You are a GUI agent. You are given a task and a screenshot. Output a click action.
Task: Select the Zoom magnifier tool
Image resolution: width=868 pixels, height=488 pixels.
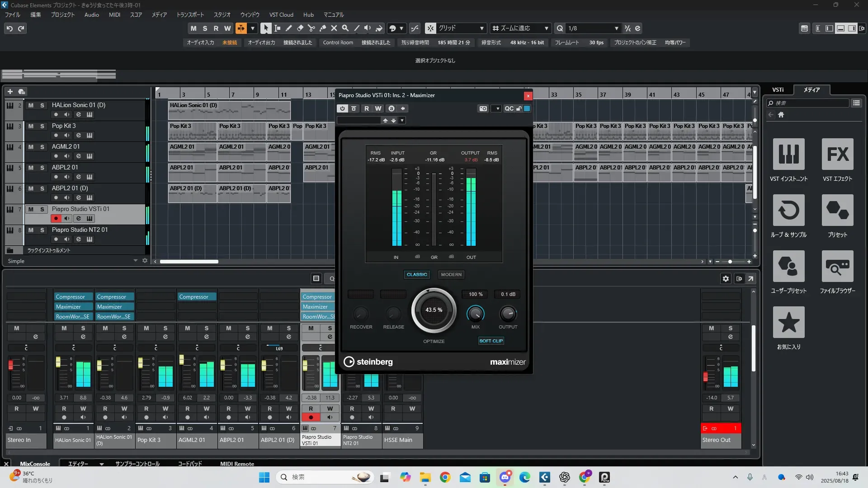pyautogui.click(x=345, y=28)
